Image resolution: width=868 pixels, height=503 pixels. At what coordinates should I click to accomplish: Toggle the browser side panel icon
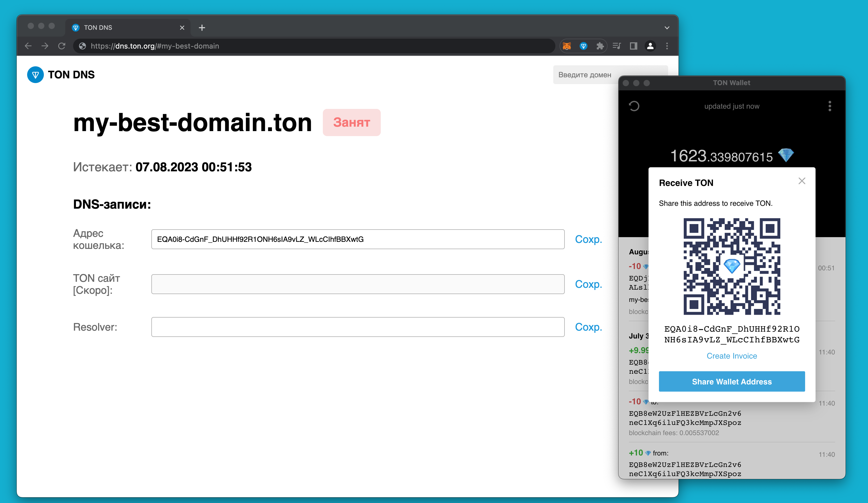[633, 46]
